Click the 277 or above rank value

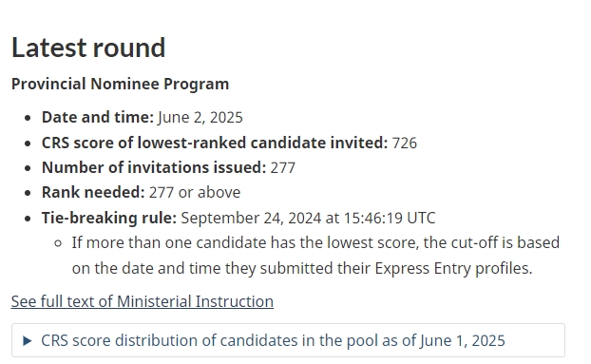point(195,193)
